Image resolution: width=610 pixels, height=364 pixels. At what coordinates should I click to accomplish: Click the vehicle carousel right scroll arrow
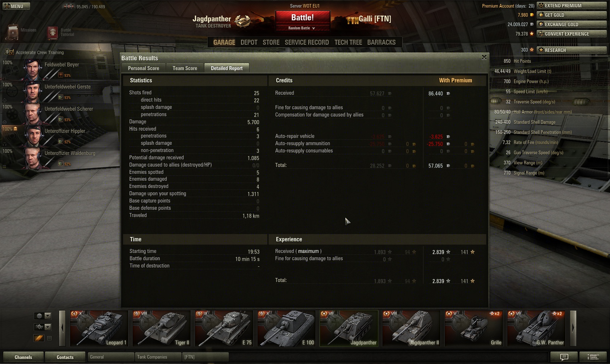pos(573,328)
